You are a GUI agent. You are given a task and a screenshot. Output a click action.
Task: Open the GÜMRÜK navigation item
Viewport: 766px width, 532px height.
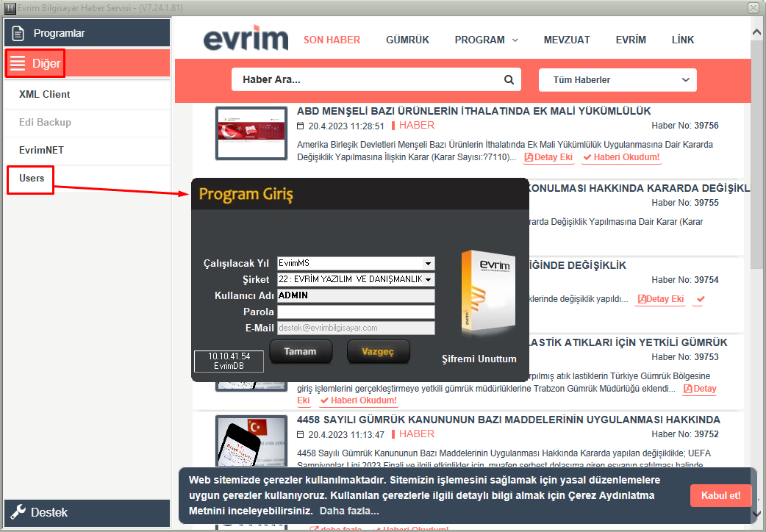click(407, 40)
